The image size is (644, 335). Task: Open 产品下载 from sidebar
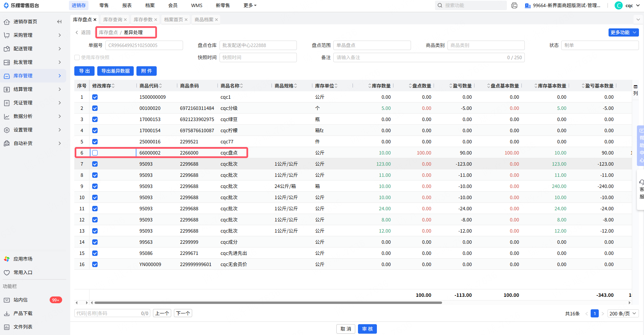23,313
